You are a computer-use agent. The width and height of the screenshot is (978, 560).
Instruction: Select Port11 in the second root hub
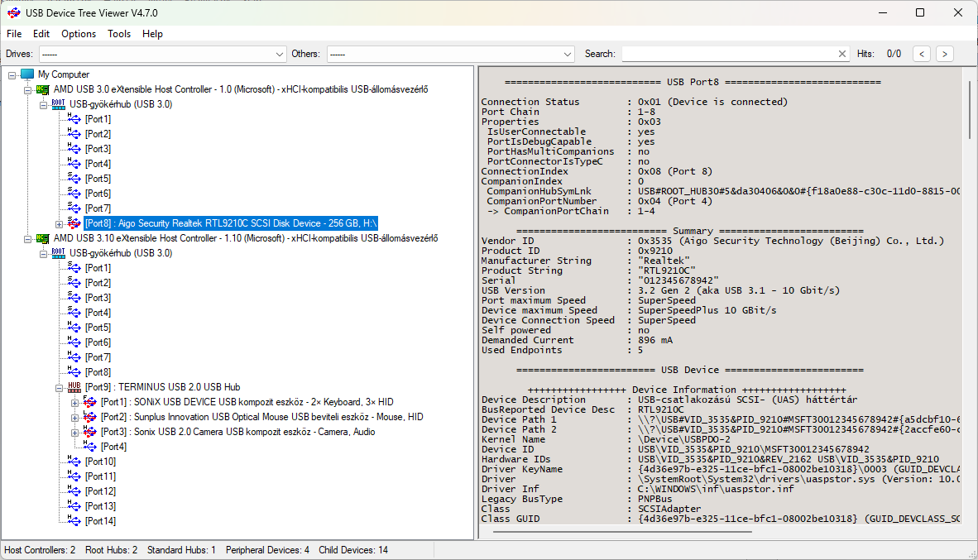[x=100, y=476]
